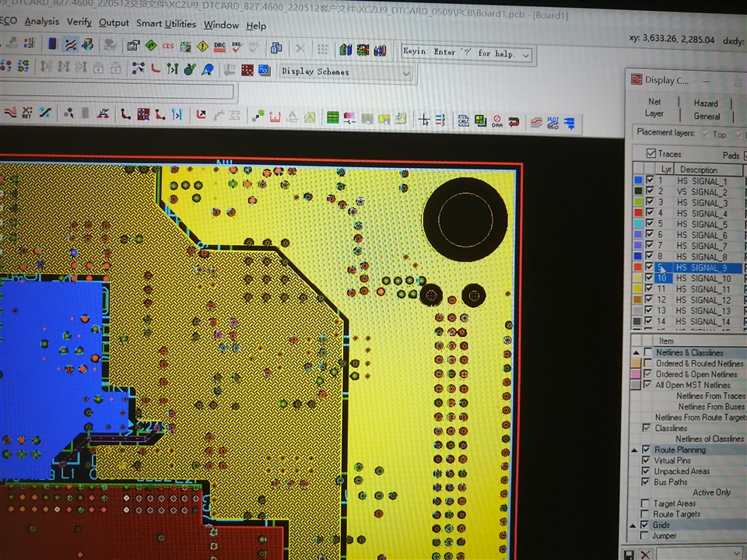Open the Analysis menu
The width and height of the screenshot is (747, 560).
(42, 22)
